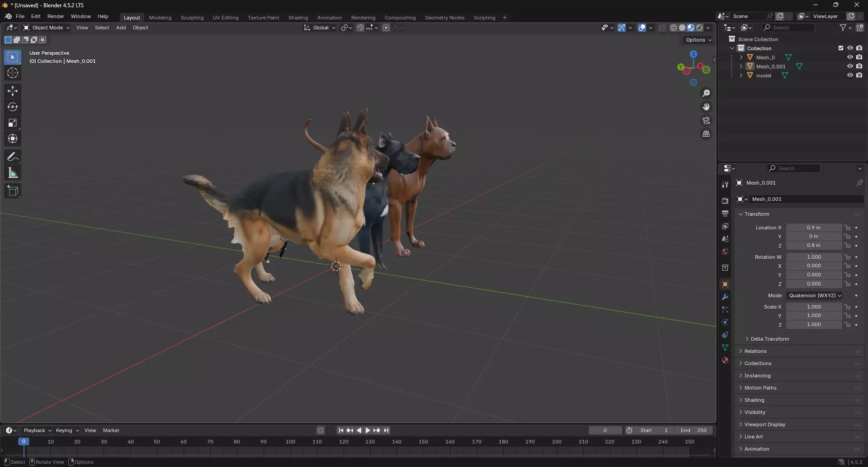Open the Add menu in viewport header
868x467 pixels.
(121, 28)
